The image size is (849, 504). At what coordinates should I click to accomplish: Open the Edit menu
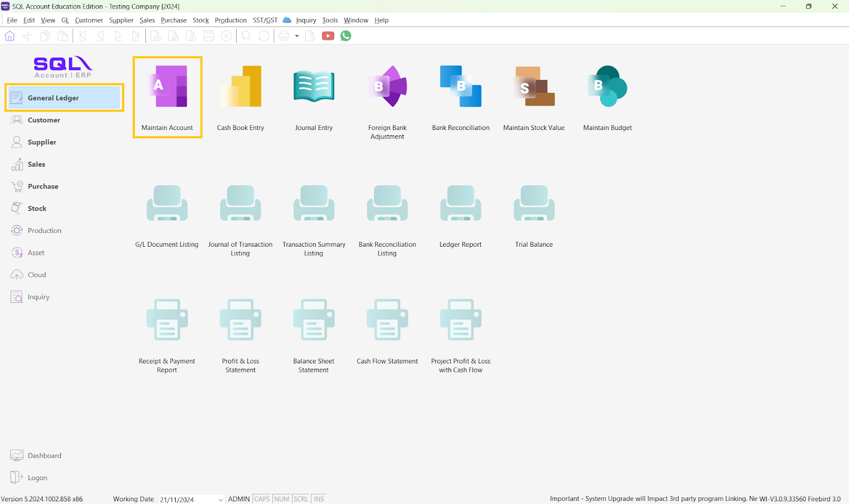click(x=29, y=20)
